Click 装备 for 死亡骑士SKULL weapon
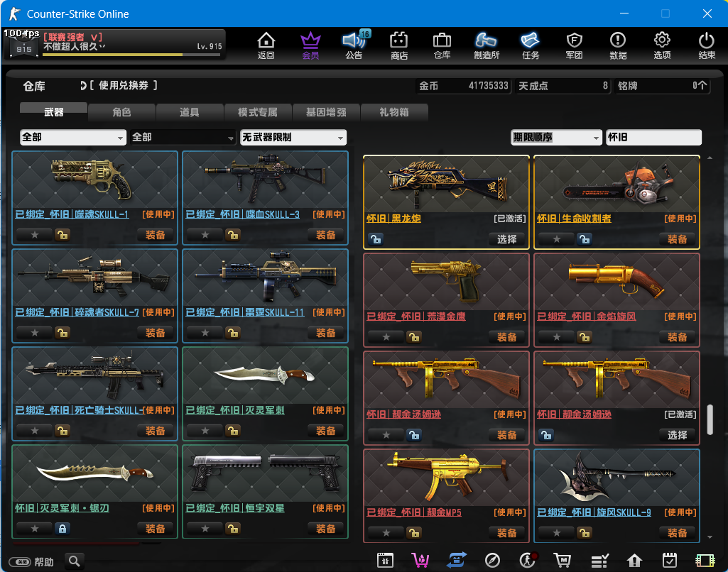This screenshot has width=728, height=572. tap(155, 431)
